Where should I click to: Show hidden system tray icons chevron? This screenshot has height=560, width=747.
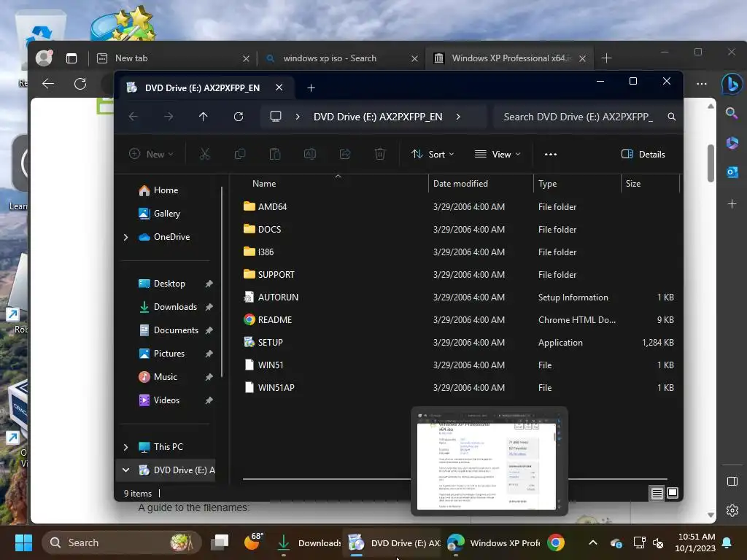593,542
